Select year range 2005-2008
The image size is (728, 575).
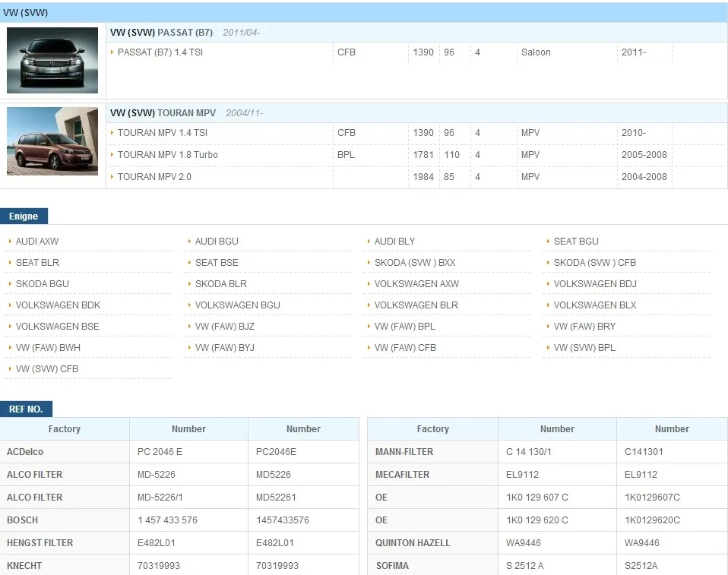coord(644,154)
